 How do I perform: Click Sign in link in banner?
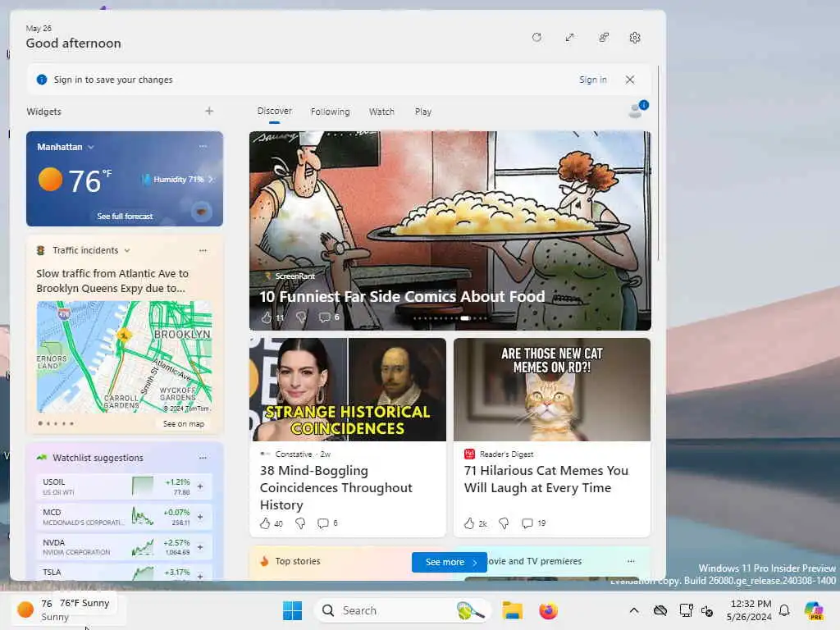592,80
